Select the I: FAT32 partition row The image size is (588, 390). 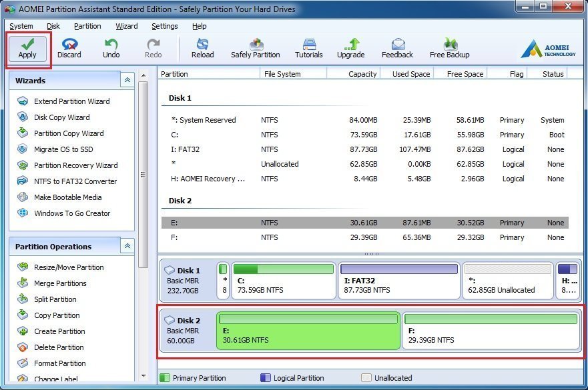[365, 149]
